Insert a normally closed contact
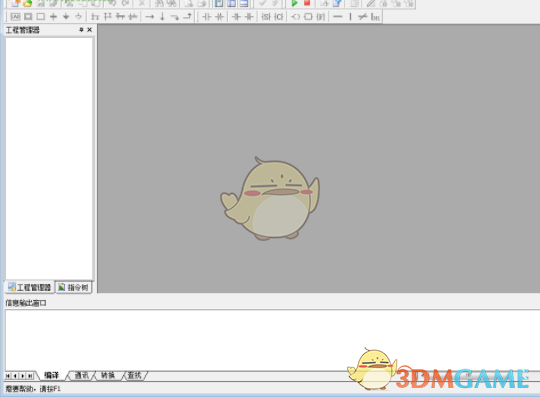540x397 pixels. [219, 16]
